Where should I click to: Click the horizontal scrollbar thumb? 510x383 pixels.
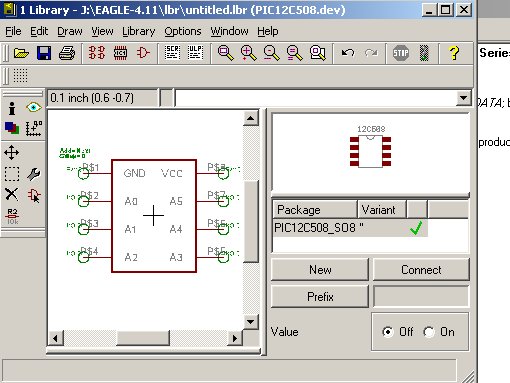[143, 338]
